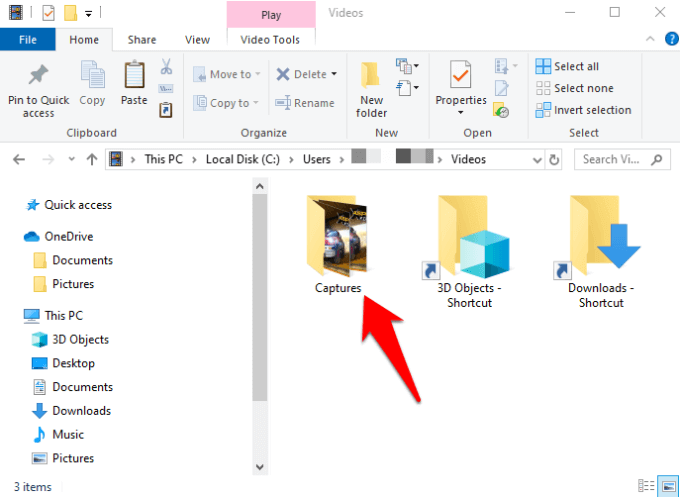
Task: Click the New folder icon
Action: 371,76
